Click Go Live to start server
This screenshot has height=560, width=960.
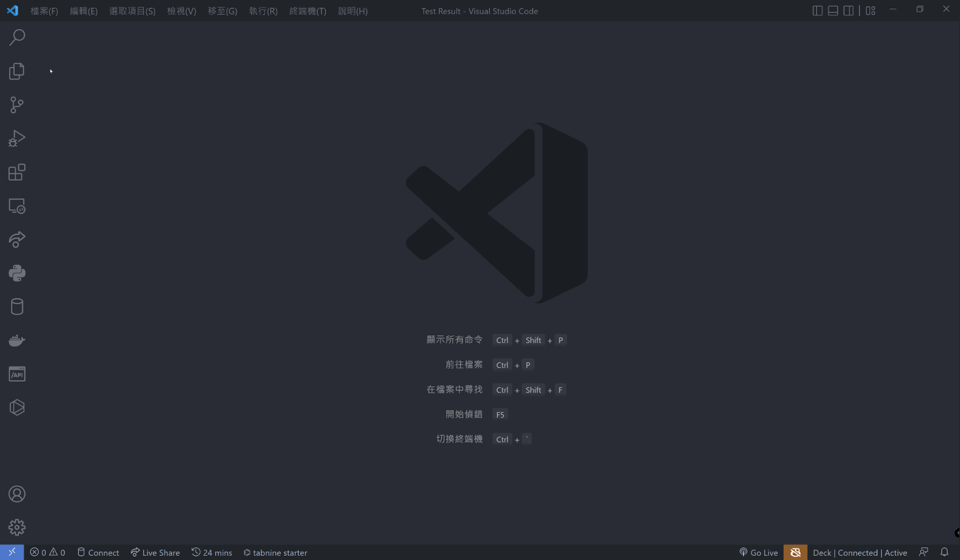pyautogui.click(x=759, y=552)
